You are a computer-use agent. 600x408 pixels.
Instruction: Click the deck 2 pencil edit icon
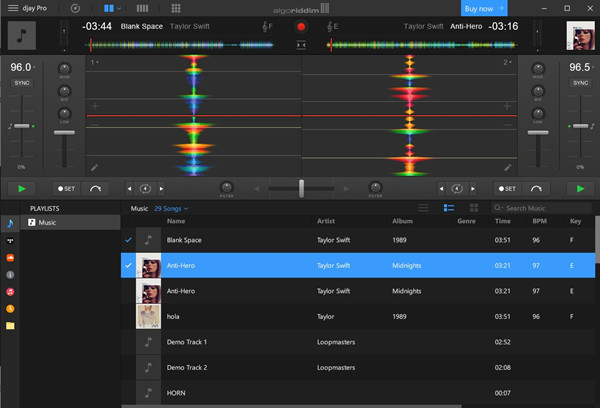pos(507,168)
